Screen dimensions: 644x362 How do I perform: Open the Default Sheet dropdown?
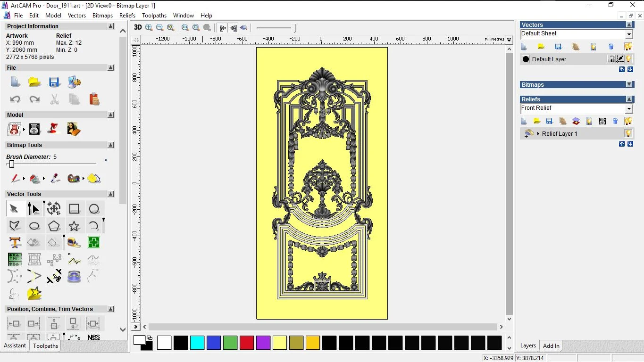pos(629,33)
